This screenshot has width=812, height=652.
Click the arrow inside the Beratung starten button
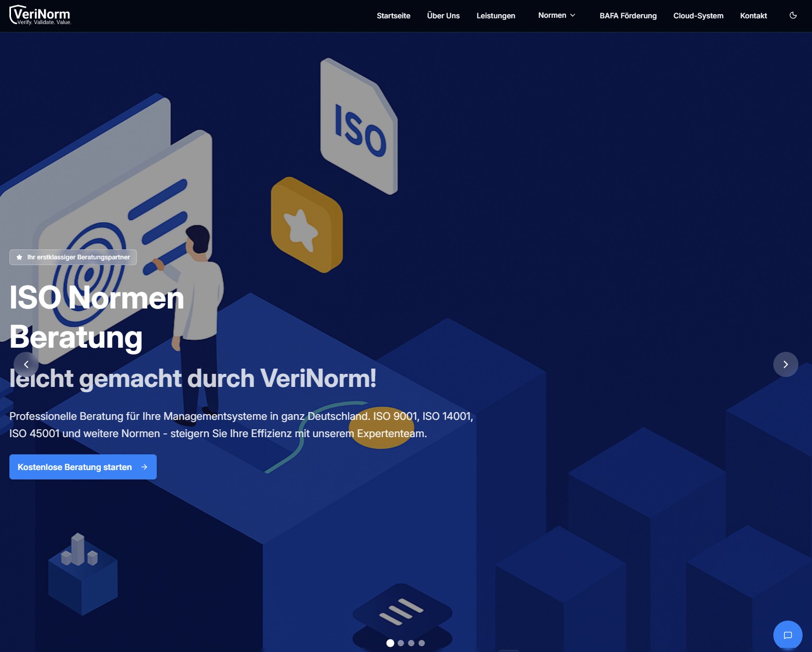point(144,467)
